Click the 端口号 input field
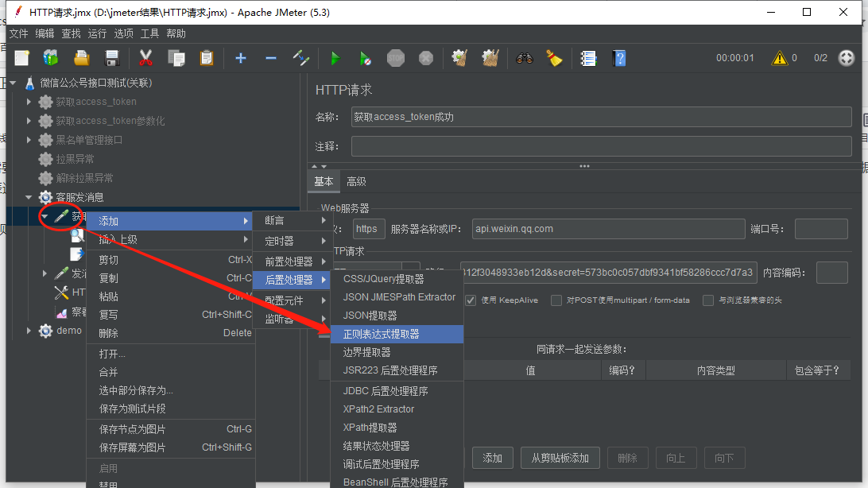Viewport: 868px width, 488px height. pos(821,229)
